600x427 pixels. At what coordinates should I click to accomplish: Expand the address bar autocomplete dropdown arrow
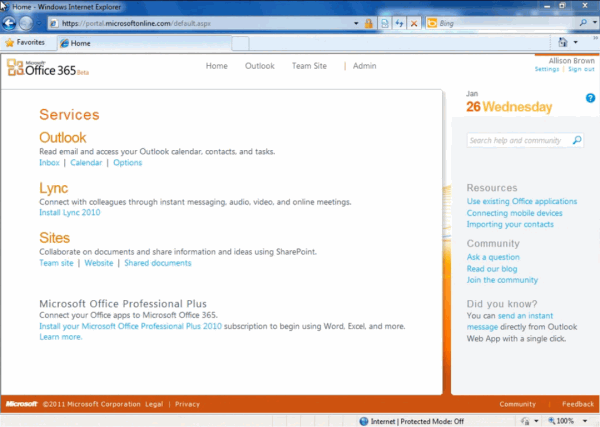(x=356, y=23)
